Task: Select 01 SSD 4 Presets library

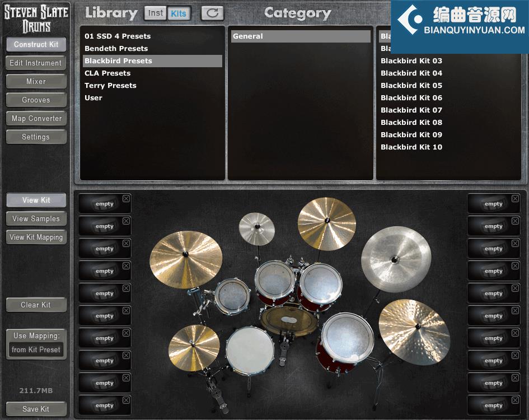Action: point(152,36)
